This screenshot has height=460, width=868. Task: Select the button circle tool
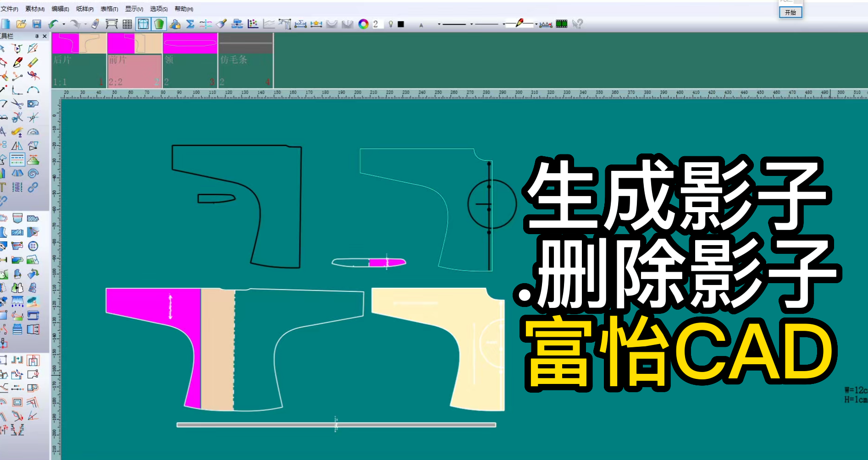point(33,246)
